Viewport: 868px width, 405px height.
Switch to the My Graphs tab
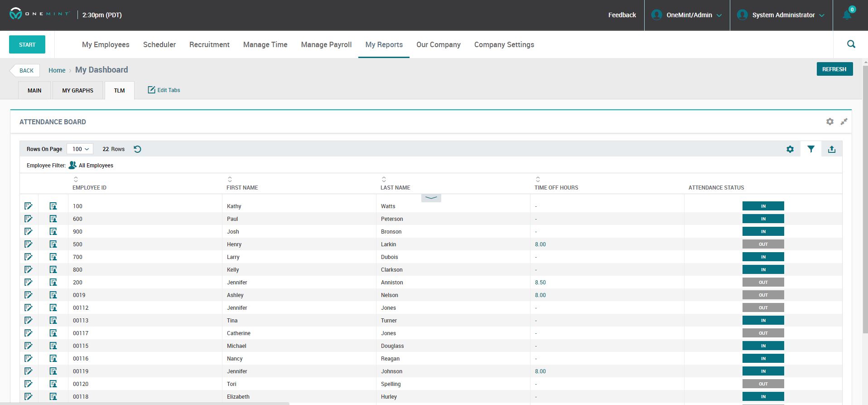click(x=77, y=90)
